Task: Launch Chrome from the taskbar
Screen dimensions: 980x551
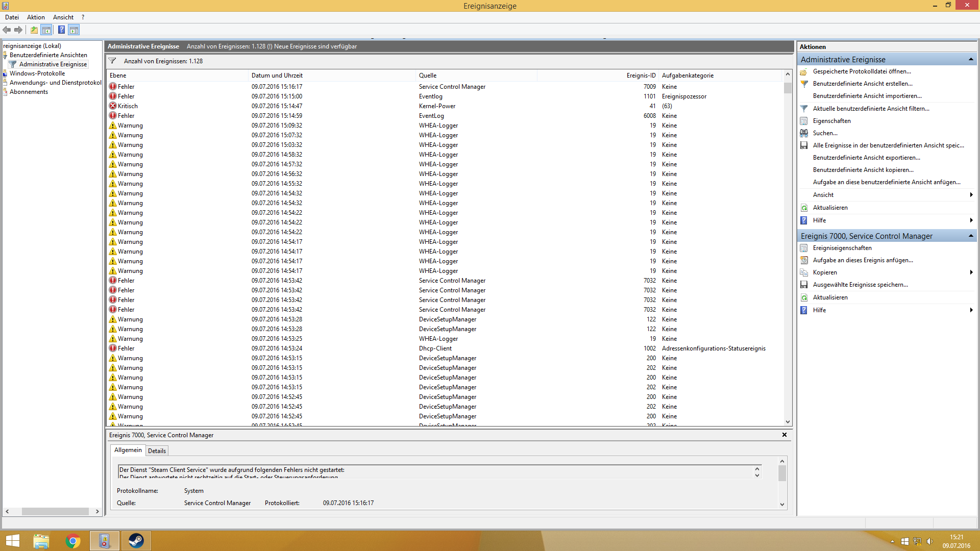Action: pyautogui.click(x=73, y=541)
